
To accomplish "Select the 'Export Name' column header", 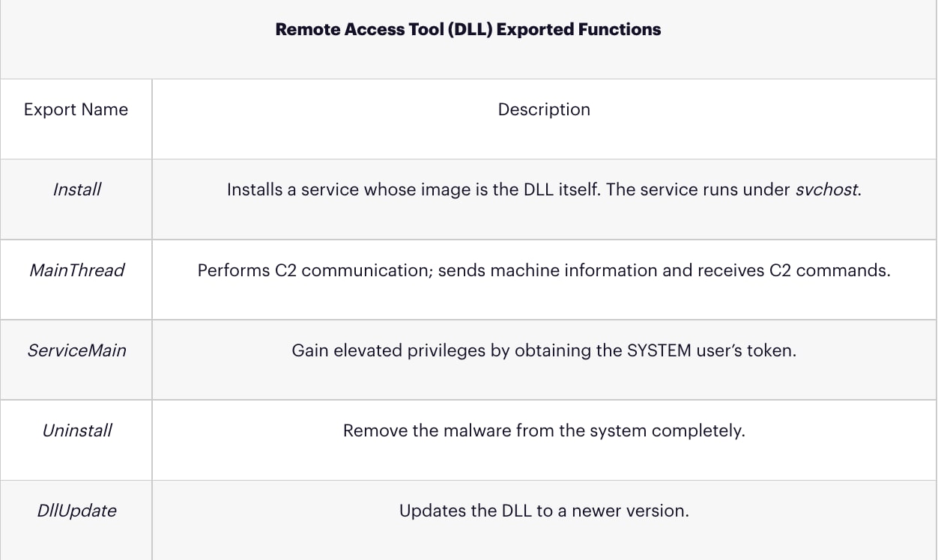I will point(76,109).
